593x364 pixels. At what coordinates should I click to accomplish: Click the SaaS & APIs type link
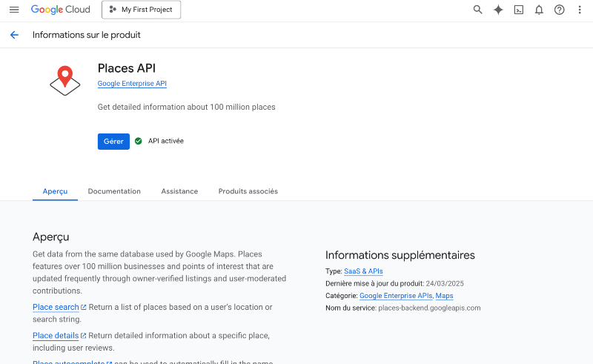tap(363, 271)
